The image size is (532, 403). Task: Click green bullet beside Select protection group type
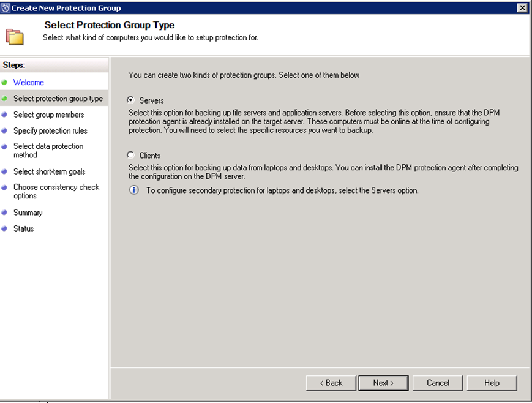click(4, 99)
